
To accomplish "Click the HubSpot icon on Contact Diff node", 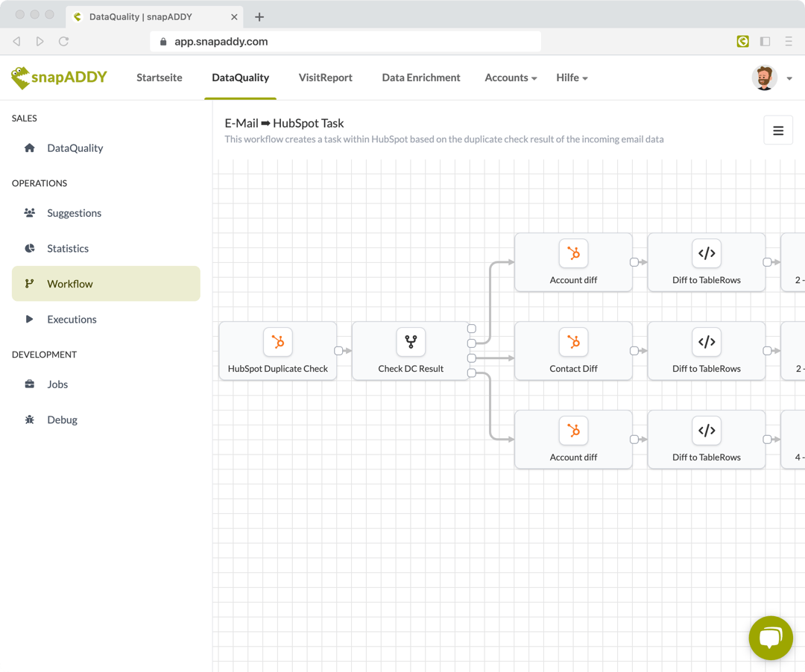I will click(x=573, y=341).
